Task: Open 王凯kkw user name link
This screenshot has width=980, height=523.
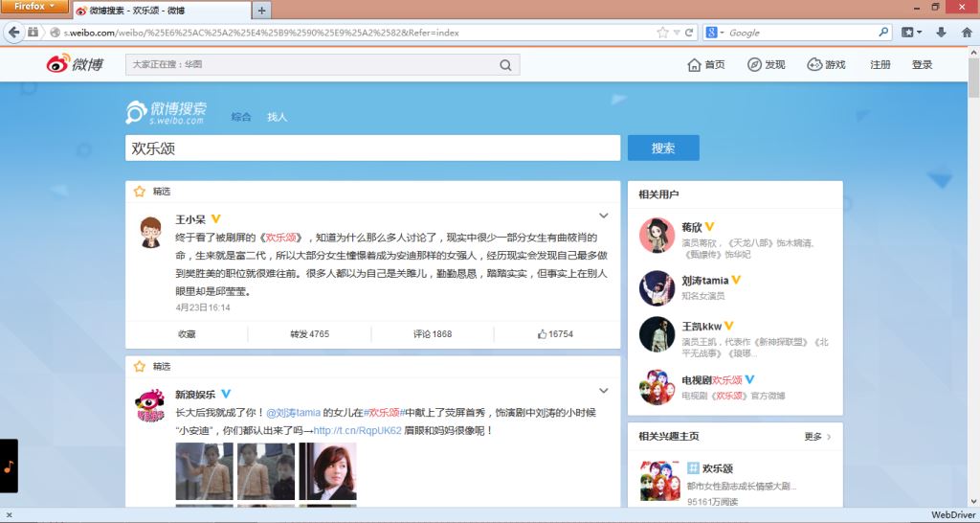Action: 702,326
